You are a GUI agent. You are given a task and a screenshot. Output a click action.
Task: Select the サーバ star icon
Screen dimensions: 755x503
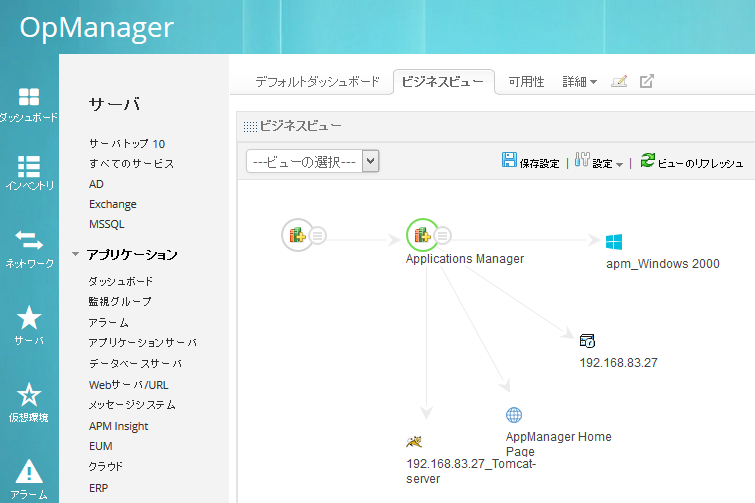(x=29, y=318)
